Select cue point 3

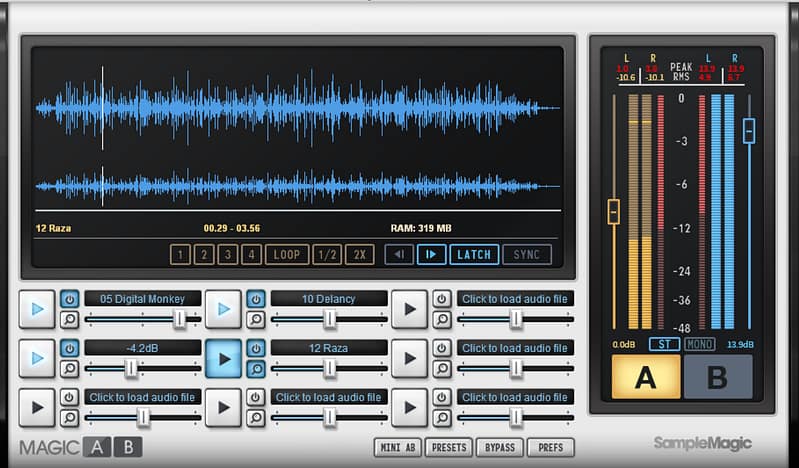click(228, 254)
